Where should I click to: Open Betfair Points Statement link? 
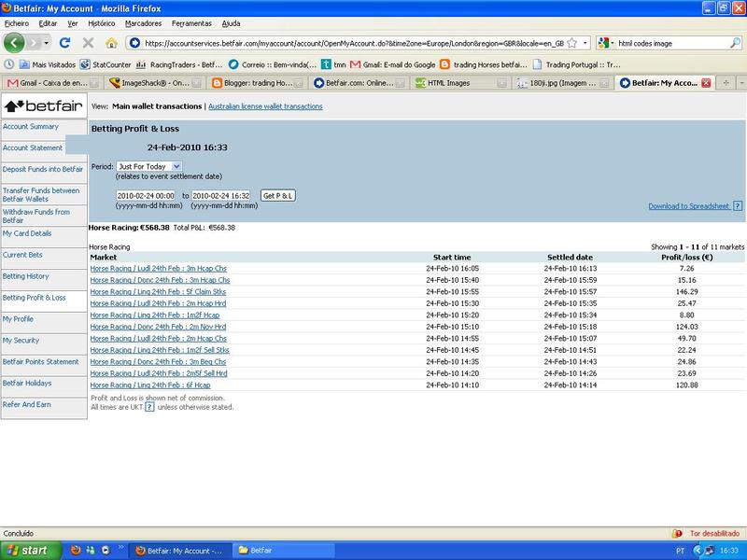(40, 362)
